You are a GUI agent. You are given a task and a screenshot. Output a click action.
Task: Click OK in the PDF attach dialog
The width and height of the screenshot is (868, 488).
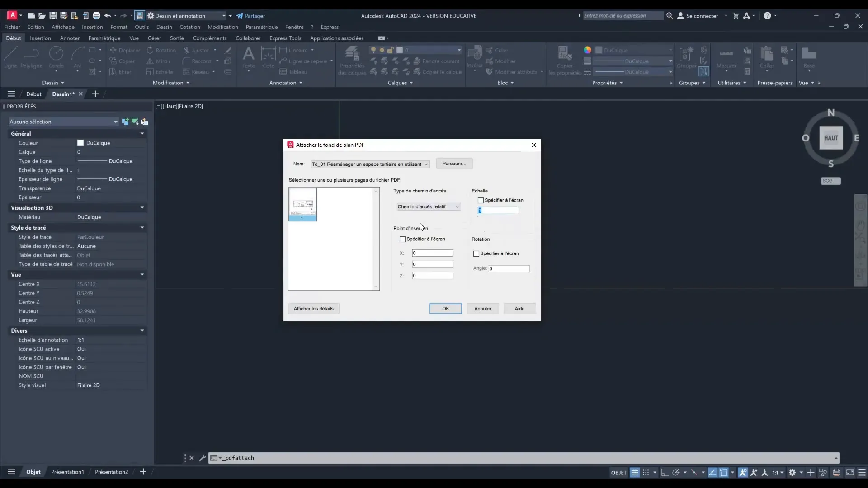pyautogui.click(x=446, y=309)
